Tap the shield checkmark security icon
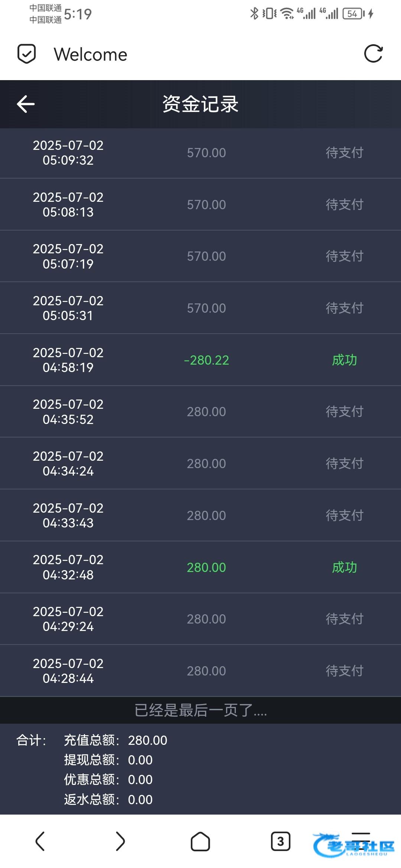 coord(27,54)
